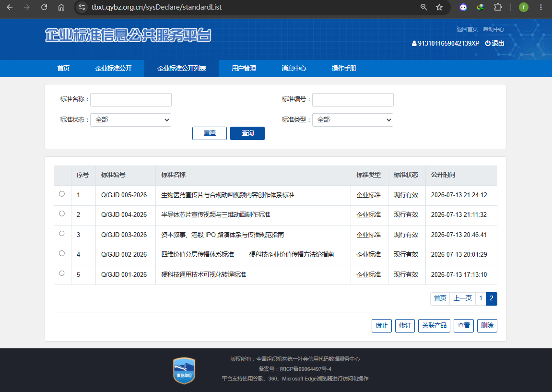Bookmark this page with the star icon

tap(439, 7)
